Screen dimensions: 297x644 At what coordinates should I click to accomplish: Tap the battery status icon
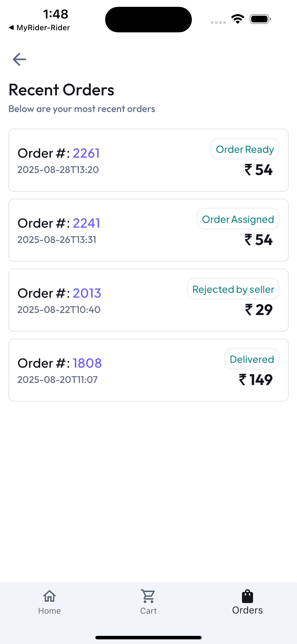click(260, 19)
